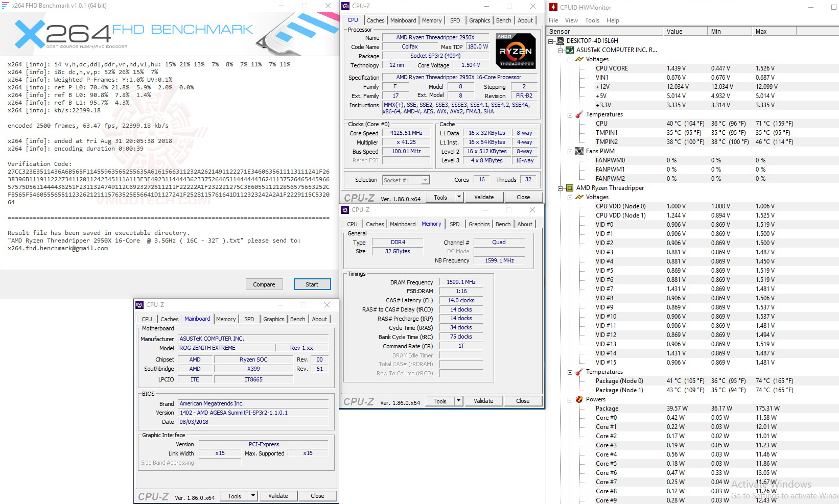Viewport: 839px width, 504px height.
Task: Click the Max column header in HWMonitor
Action: pos(774,31)
